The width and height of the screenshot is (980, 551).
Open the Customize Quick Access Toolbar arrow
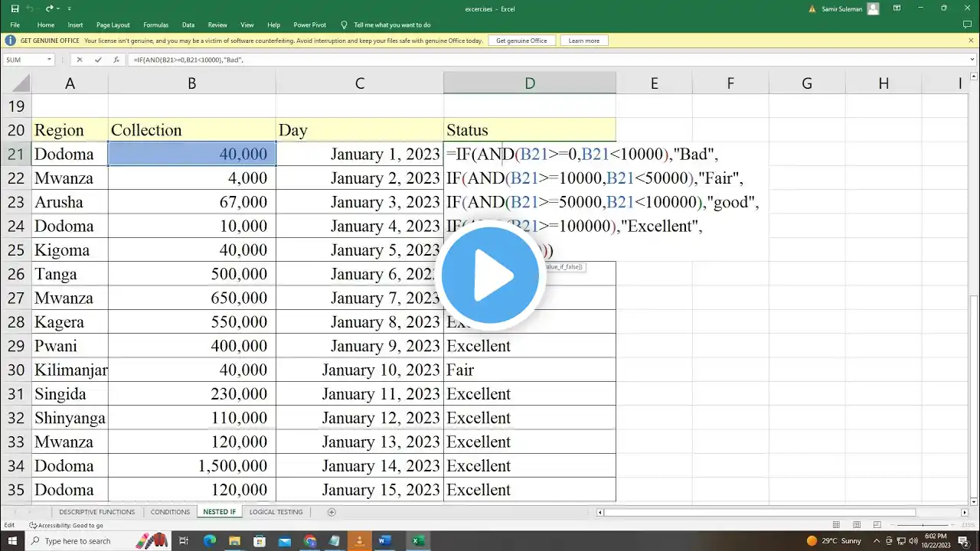pos(69,8)
